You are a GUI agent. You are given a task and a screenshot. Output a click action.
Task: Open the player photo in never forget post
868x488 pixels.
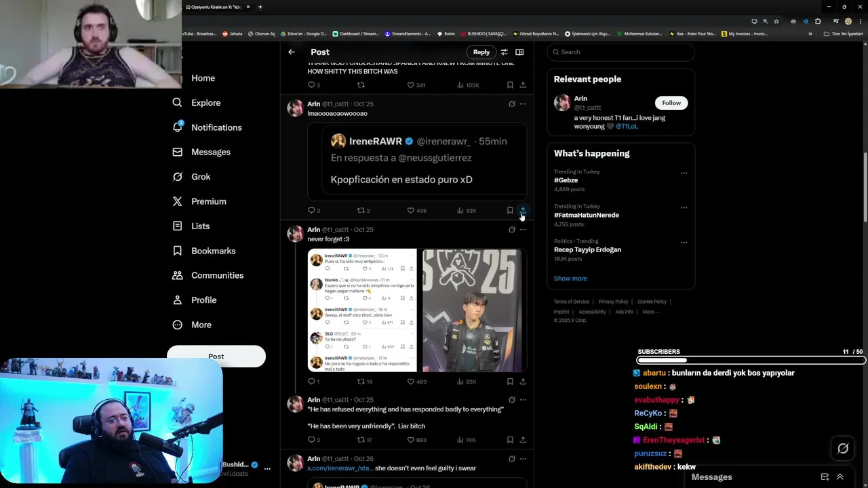[x=472, y=310]
